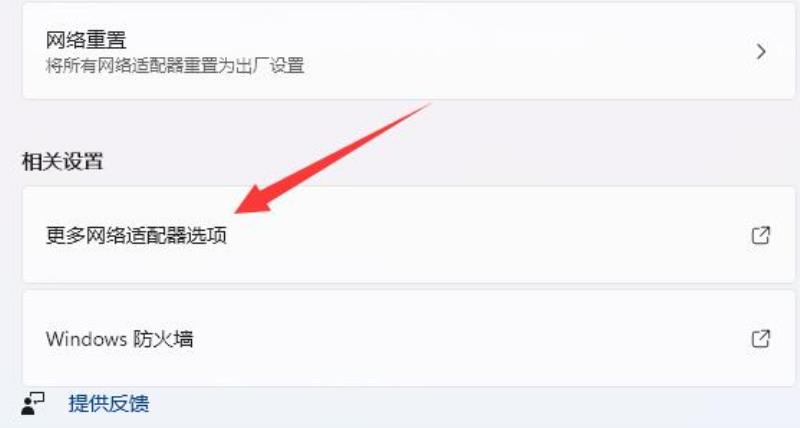Select 更多网络适配器选项 entry
The width and height of the screenshot is (800, 428).
click(409, 235)
